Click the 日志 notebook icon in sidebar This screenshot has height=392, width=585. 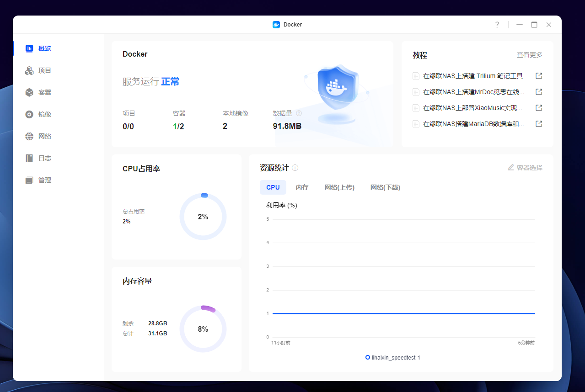[29, 158]
